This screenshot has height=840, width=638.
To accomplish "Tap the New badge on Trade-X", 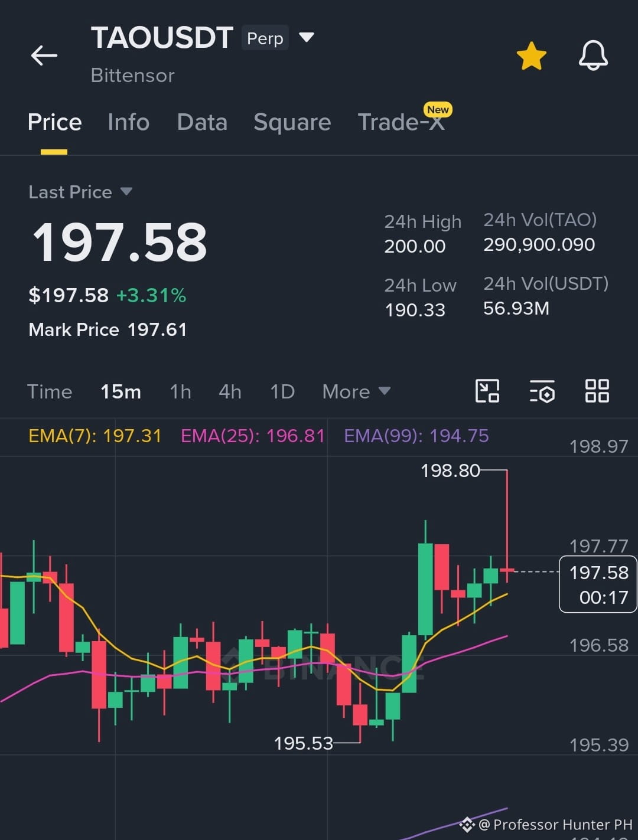I will tap(438, 110).
